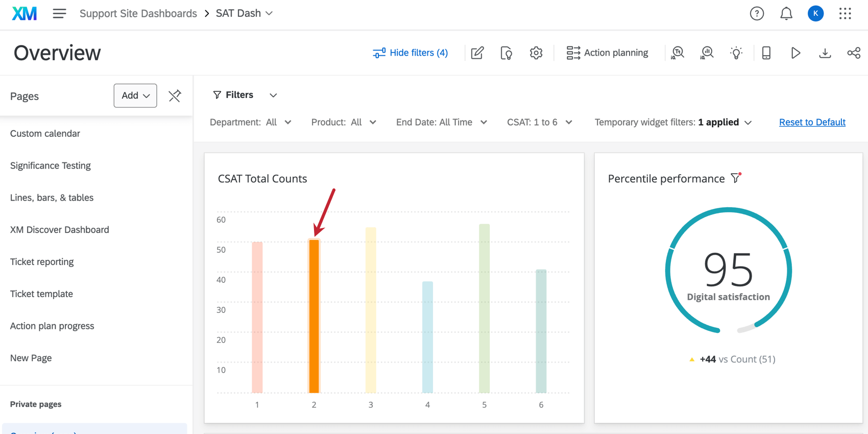The height and width of the screenshot is (434, 868).
Task: Click the highlighted orange bar for CSAT 2
Action: 314,317
